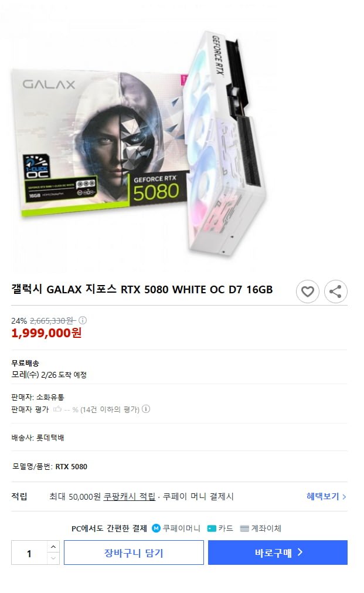Click the 혜택보기 text link
364x593 pixels.
tap(322, 497)
